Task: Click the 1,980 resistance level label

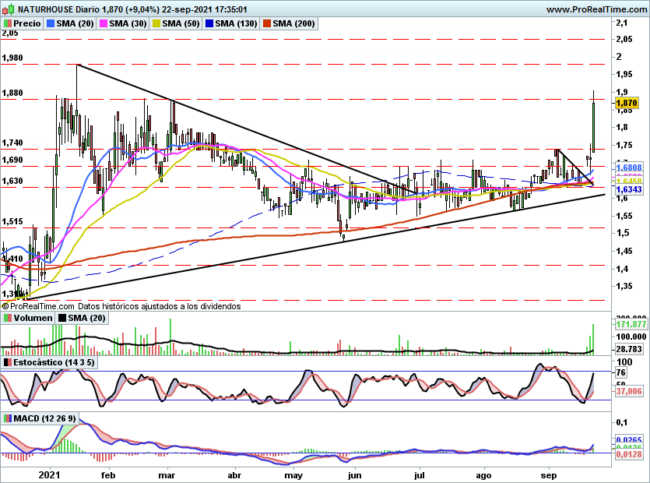Action: 12,58
